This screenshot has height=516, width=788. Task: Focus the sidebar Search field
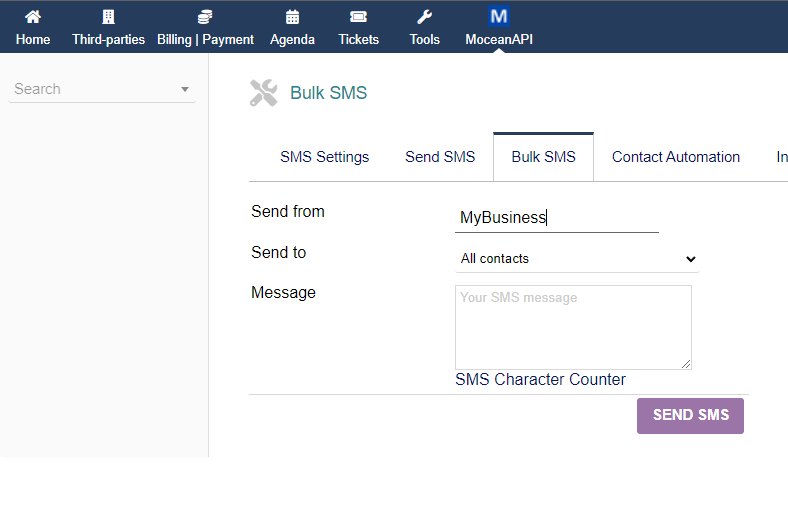[92, 89]
